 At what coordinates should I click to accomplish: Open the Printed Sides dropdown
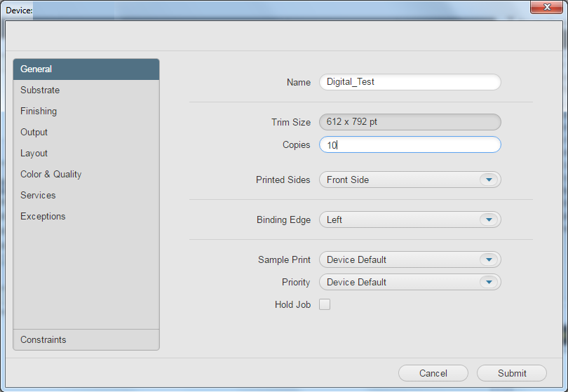coord(410,180)
